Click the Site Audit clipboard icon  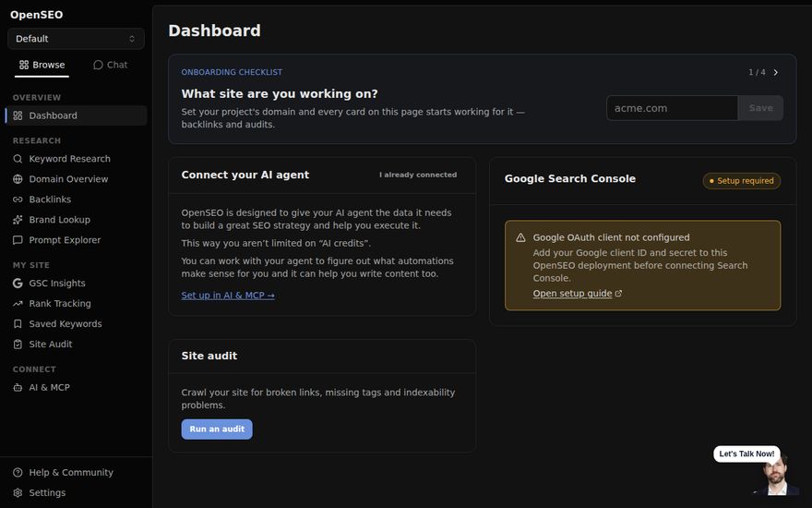coord(18,345)
